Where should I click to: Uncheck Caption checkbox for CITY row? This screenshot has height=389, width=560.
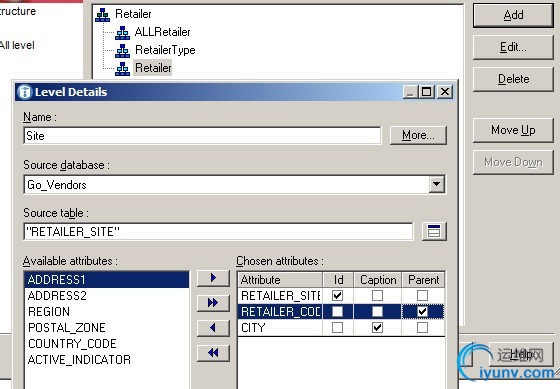378,328
